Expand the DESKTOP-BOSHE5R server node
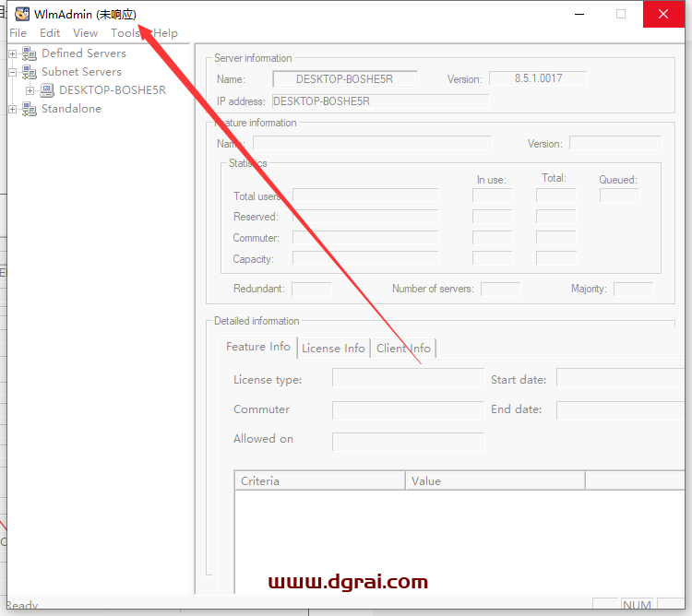The width and height of the screenshot is (692, 616). [30, 91]
